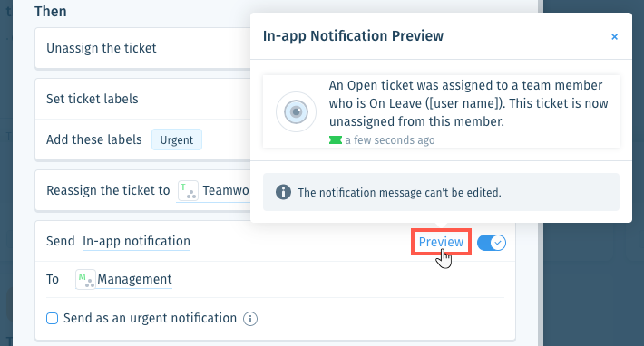This screenshot has height=346, width=644.
Task: Click the notification can't be edited notice
Action: point(441,192)
